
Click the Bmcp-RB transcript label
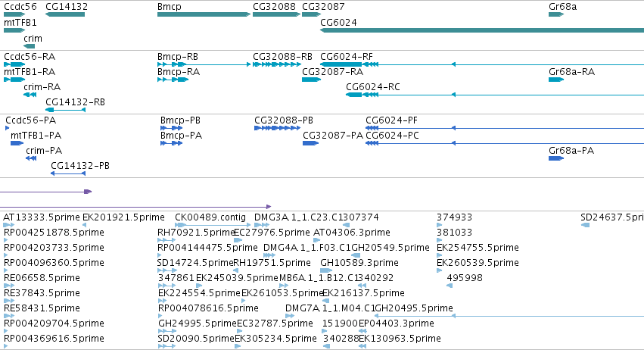coord(178,56)
